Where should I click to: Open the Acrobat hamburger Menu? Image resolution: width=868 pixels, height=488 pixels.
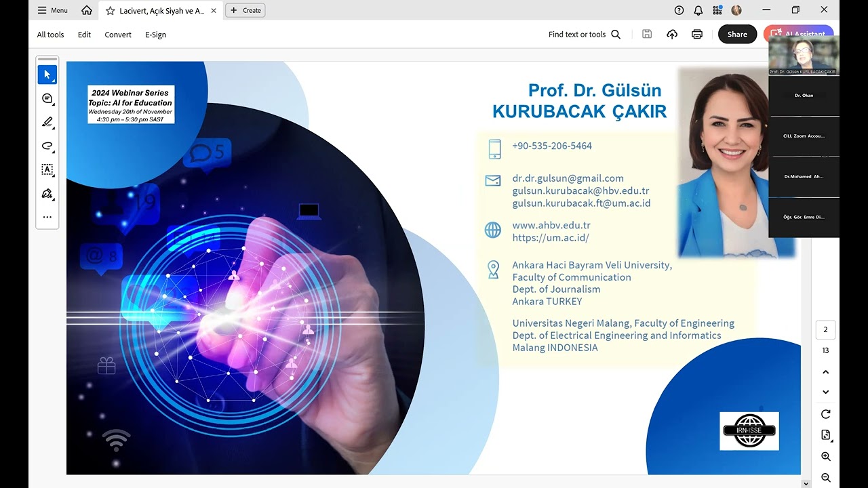(x=52, y=10)
